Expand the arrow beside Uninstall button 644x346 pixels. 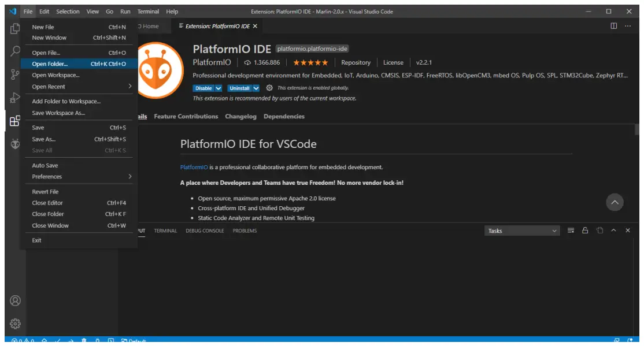pos(255,88)
